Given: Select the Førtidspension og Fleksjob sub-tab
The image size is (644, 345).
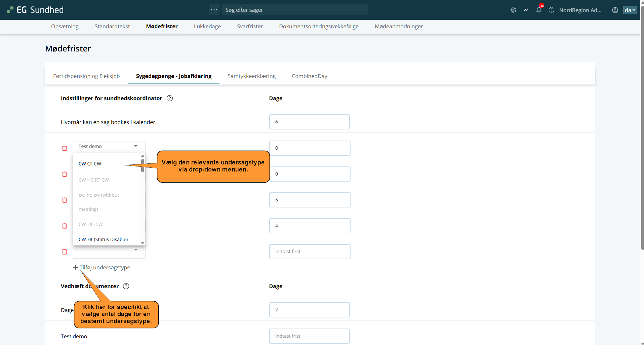Looking at the screenshot, I should pos(86,76).
